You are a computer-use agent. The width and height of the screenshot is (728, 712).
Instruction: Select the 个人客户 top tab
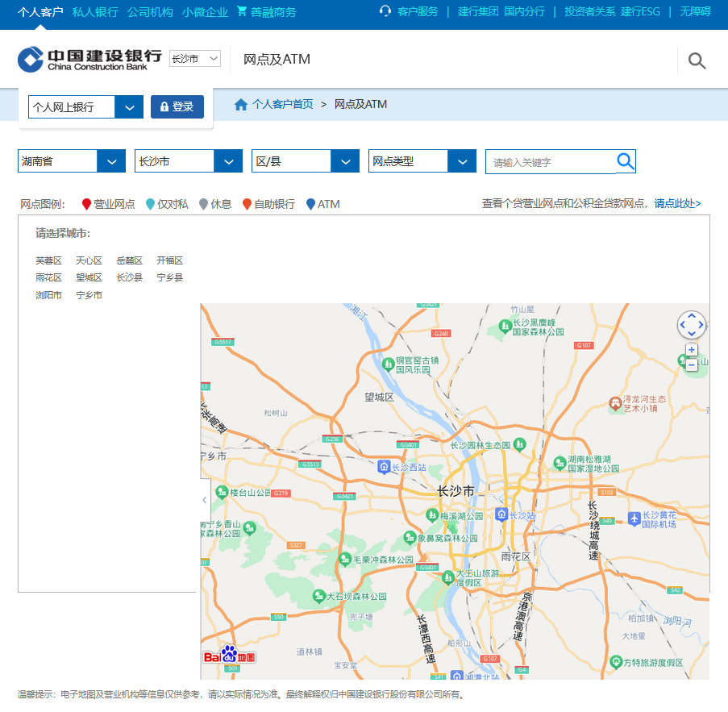tap(40, 11)
